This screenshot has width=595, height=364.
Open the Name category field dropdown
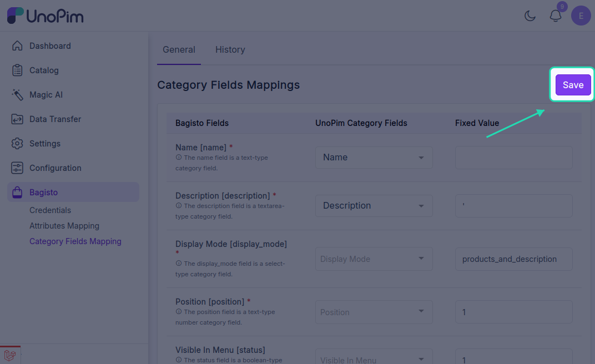(374, 158)
